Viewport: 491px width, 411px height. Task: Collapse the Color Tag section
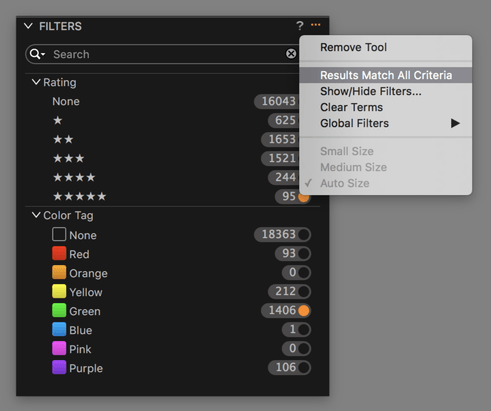point(36,215)
